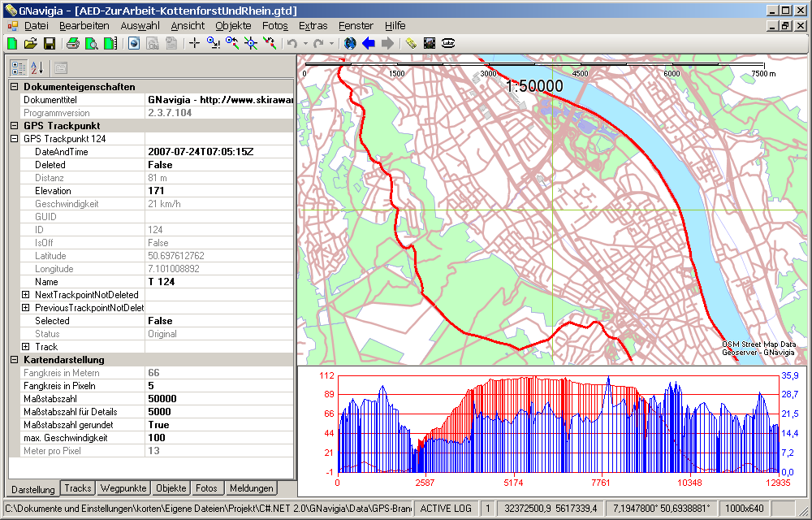The height and width of the screenshot is (520, 812).
Task: Switch to the Objekte tab at the bottom
Action: pos(171,487)
